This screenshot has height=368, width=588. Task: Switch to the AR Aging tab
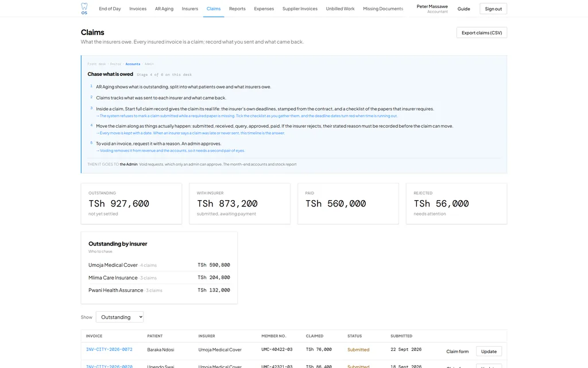[164, 9]
